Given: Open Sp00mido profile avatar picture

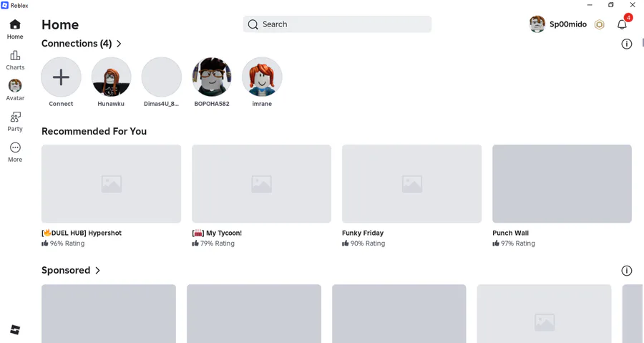Looking at the screenshot, I should click(537, 24).
